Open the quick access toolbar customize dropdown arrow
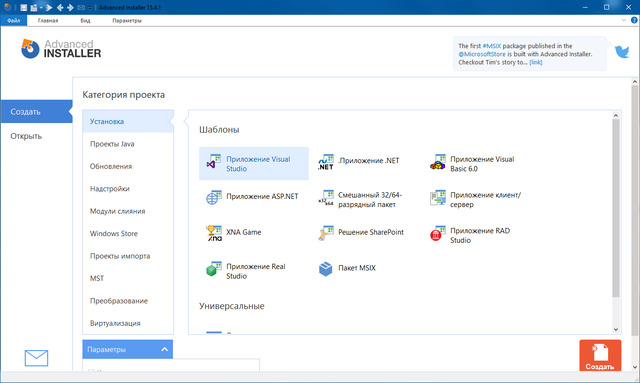The width and height of the screenshot is (640, 383). pos(90,8)
